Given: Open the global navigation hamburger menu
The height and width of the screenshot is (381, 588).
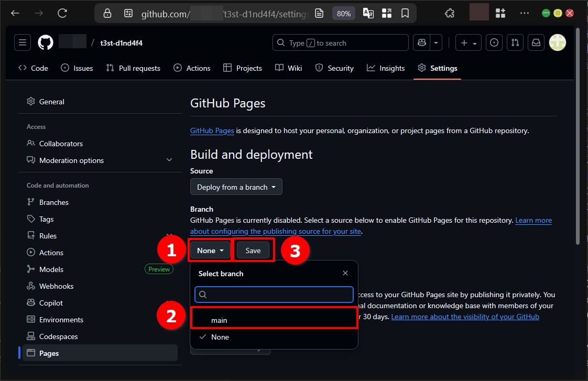Looking at the screenshot, I should coord(22,42).
